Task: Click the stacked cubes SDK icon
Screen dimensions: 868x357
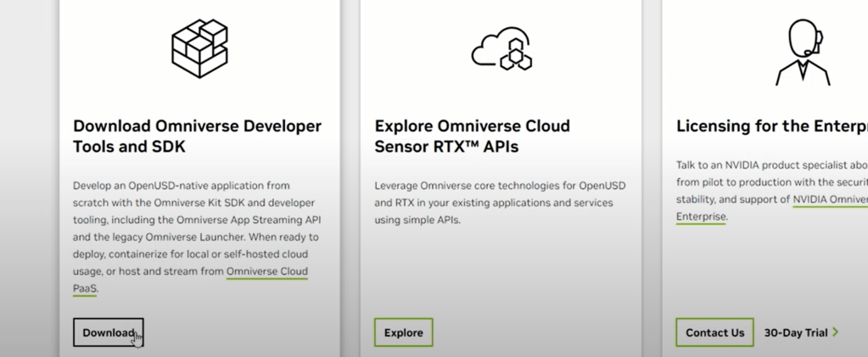Action: click(199, 49)
